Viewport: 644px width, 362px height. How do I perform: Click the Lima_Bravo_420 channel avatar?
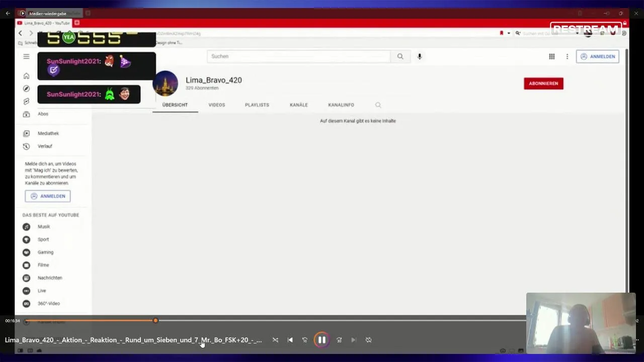(x=165, y=83)
